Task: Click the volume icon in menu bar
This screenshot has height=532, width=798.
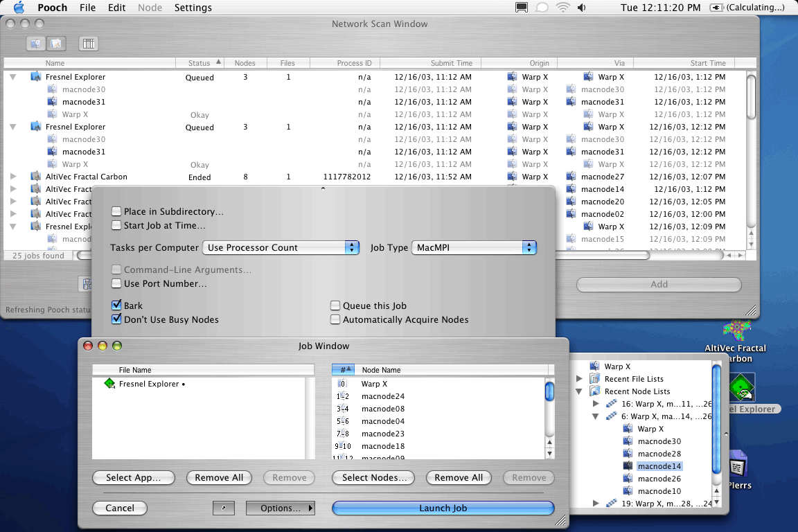Action: (582, 8)
